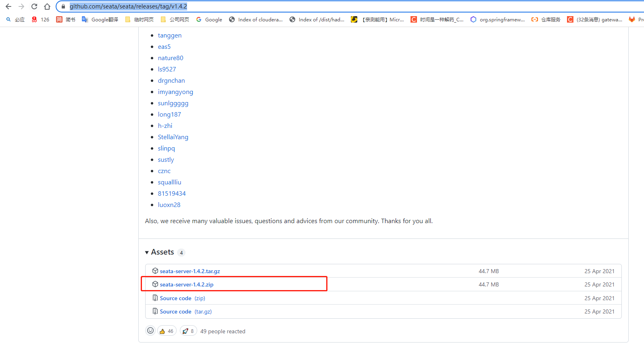Go forward to the next page
Screen dimensions: 644x349
tap(21, 6)
